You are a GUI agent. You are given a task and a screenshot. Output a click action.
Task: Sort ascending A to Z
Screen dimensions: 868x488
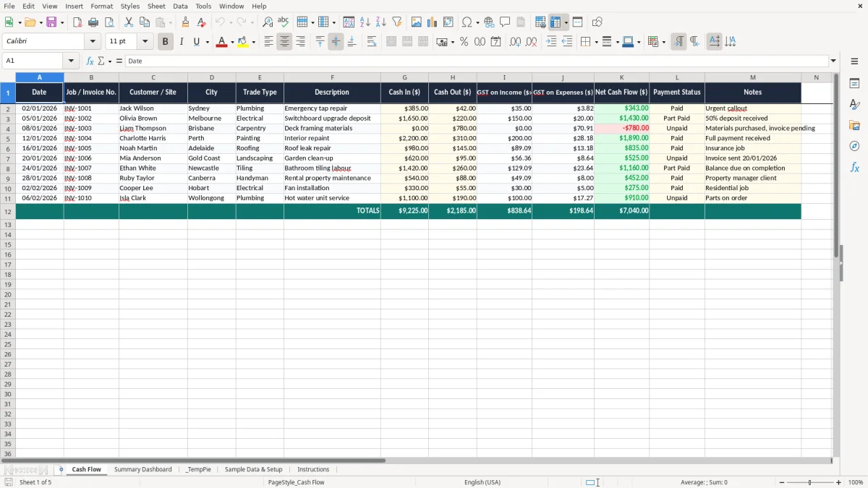365,22
